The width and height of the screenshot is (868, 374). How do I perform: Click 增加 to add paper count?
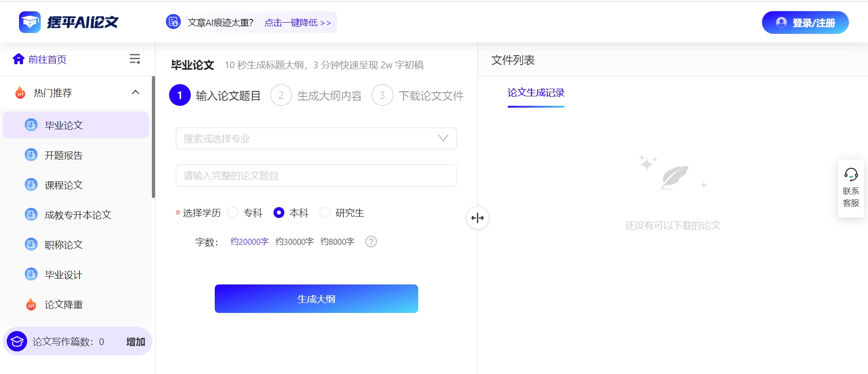[136, 341]
